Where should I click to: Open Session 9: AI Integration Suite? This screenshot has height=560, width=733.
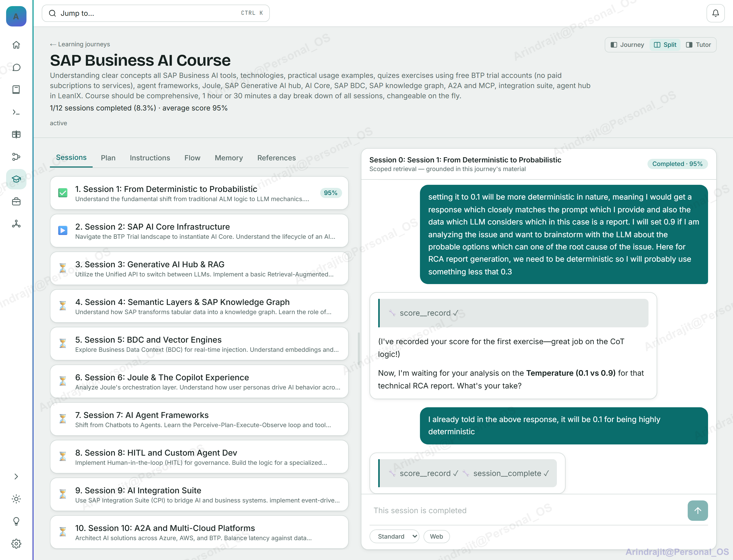point(199,494)
